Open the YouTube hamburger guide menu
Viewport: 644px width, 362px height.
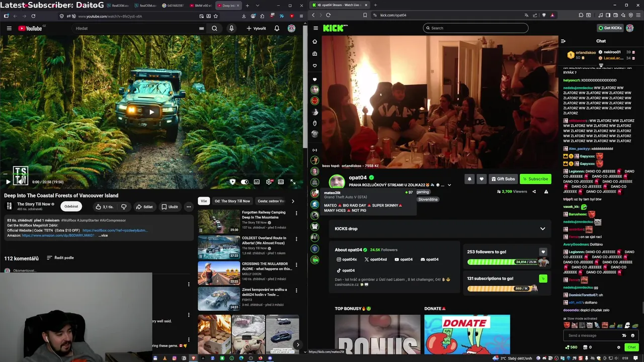click(9, 28)
